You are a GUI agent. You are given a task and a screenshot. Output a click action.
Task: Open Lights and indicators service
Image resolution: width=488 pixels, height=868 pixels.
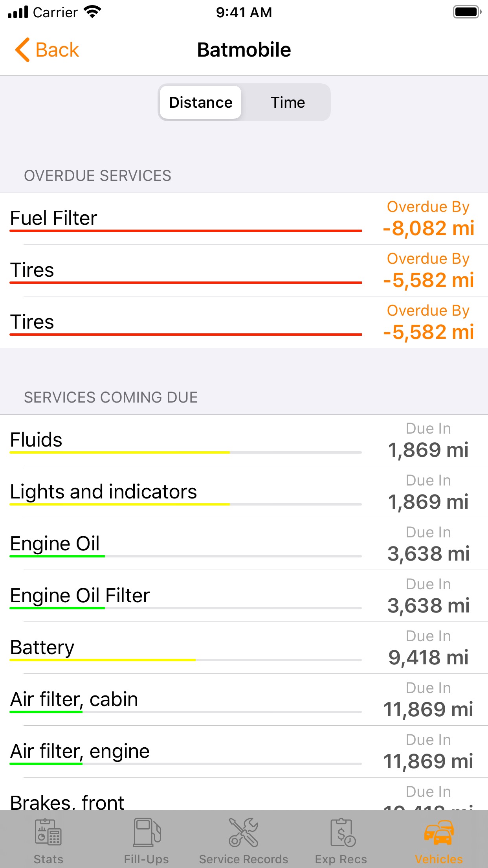[x=185, y=492]
